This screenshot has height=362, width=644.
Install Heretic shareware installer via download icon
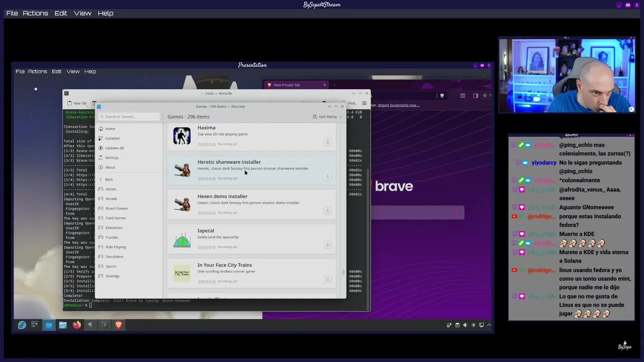click(x=328, y=176)
